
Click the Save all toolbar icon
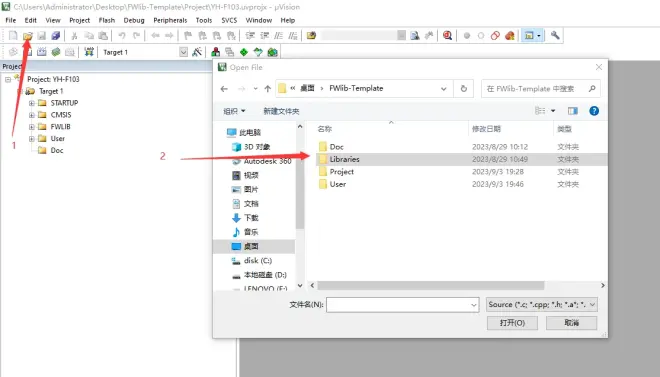(56, 36)
